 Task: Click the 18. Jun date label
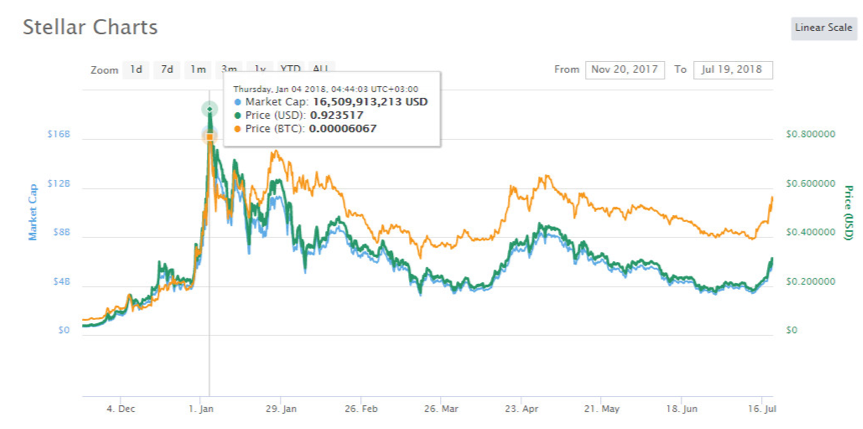tap(681, 409)
